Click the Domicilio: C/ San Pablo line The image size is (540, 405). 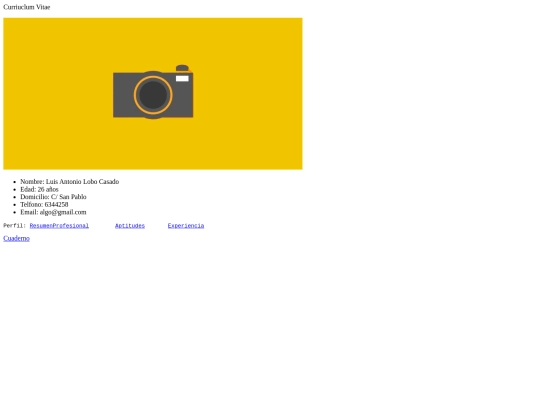coord(53,197)
